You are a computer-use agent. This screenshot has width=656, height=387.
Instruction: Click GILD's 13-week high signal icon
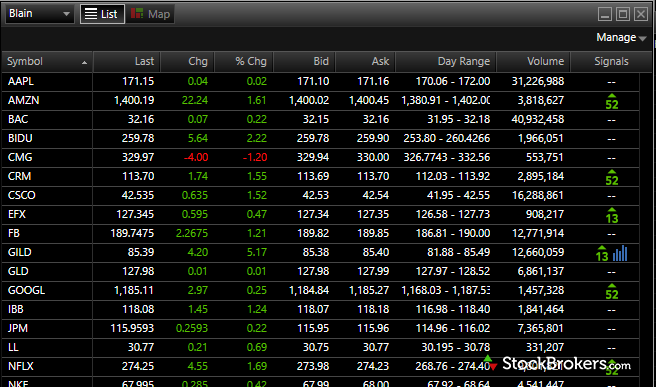click(x=602, y=254)
